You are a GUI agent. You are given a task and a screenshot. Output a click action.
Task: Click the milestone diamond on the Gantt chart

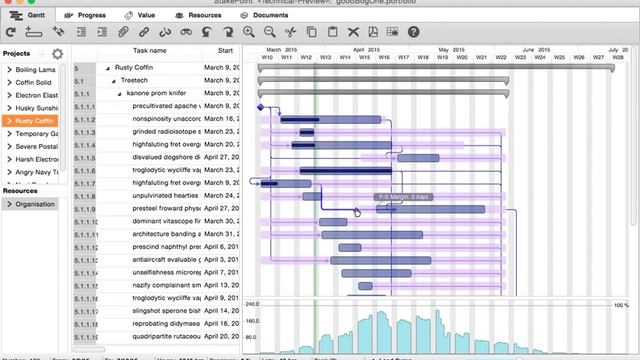[261, 107]
